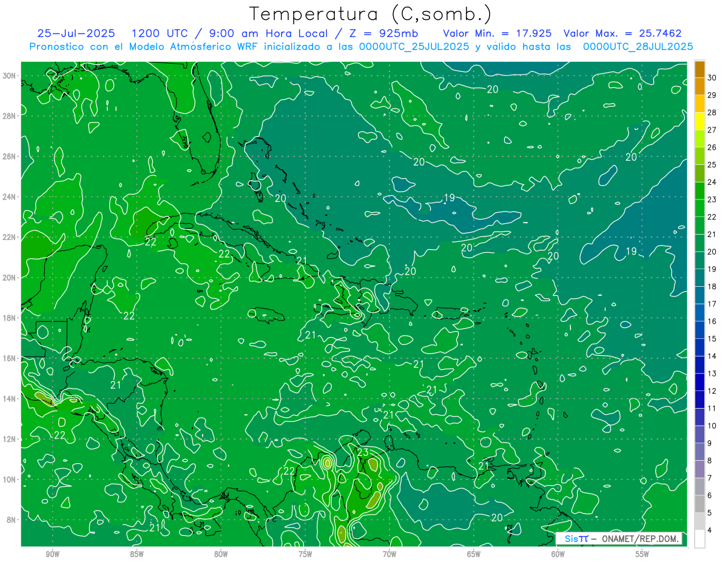Pick the purple swatch between 8 and 9
Screen dimensions: 728x562
click(x=699, y=452)
